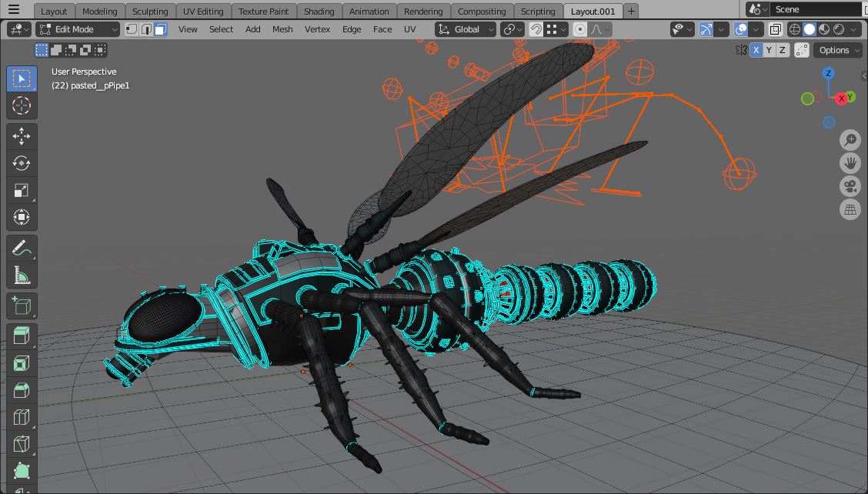
Task: Click the zoom magnifier navigation icon
Action: 850,140
